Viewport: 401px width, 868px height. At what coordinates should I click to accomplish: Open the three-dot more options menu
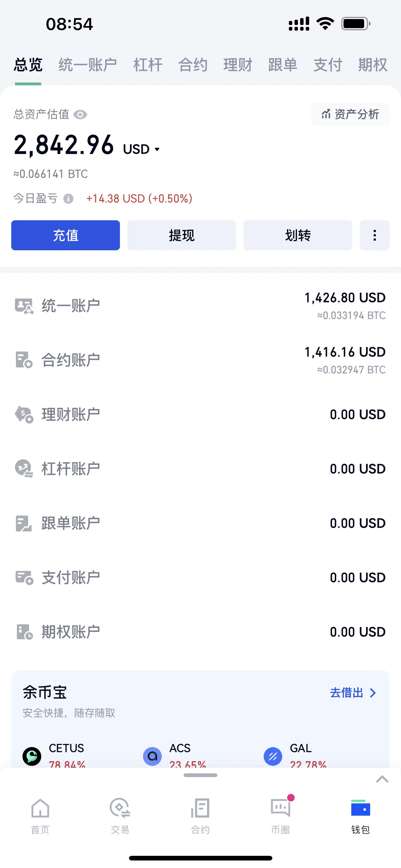[375, 235]
